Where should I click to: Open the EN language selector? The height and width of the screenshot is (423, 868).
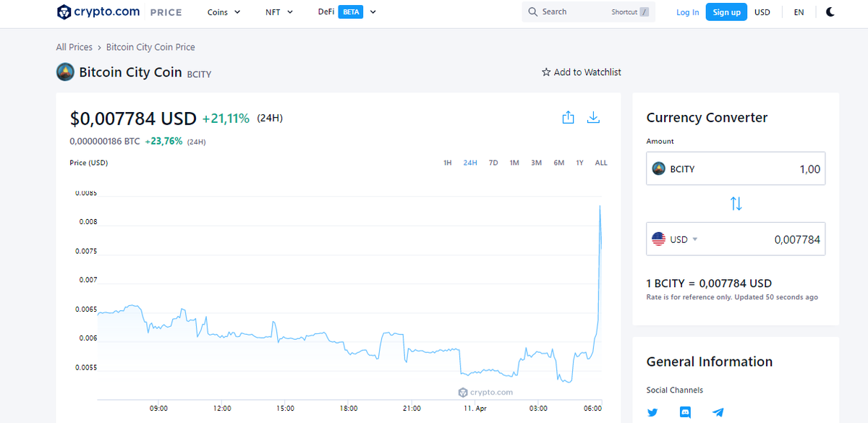coord(799,12)
